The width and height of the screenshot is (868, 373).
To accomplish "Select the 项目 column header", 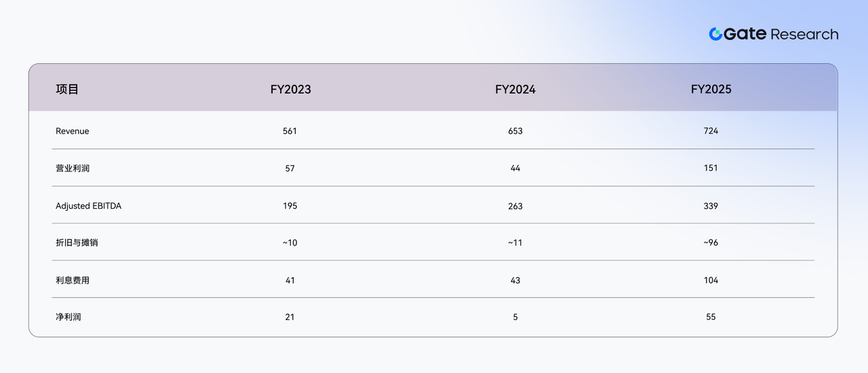I will [x=67, y=89].
